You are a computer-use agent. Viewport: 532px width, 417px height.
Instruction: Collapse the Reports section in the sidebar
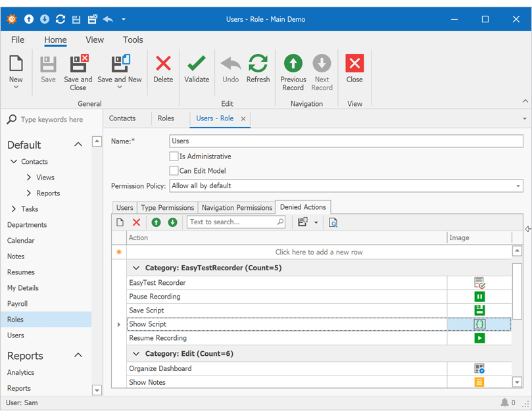coord(78,355)
